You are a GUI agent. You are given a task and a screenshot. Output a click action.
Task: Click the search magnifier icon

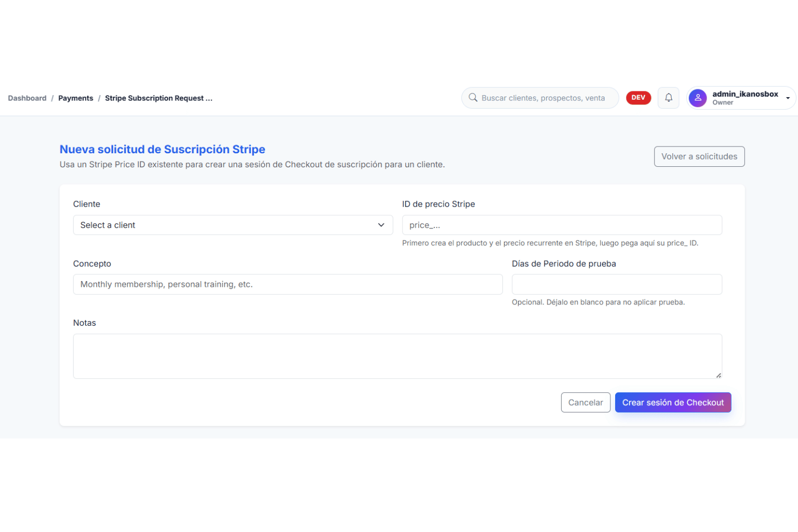point(473,98)
